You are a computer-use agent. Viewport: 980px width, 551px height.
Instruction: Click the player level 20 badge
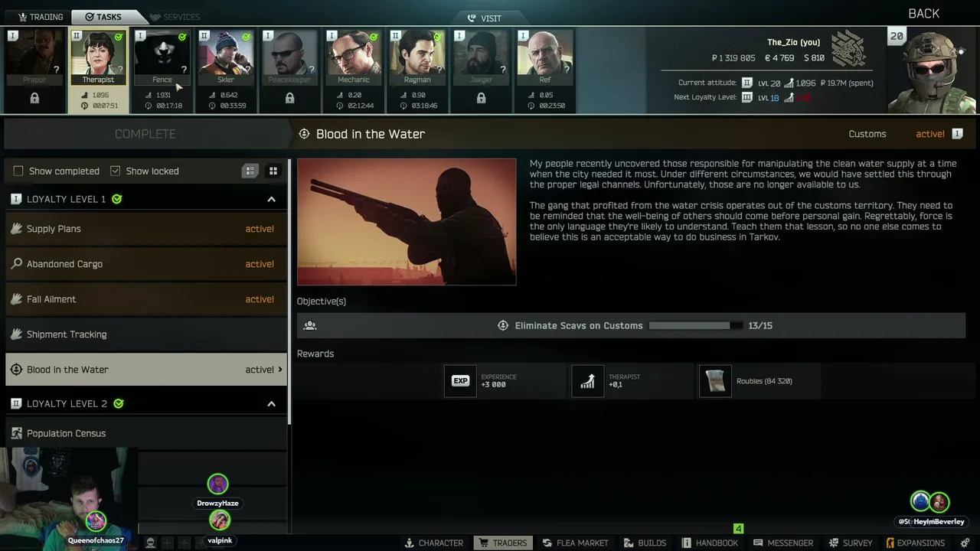pos(897,36)
